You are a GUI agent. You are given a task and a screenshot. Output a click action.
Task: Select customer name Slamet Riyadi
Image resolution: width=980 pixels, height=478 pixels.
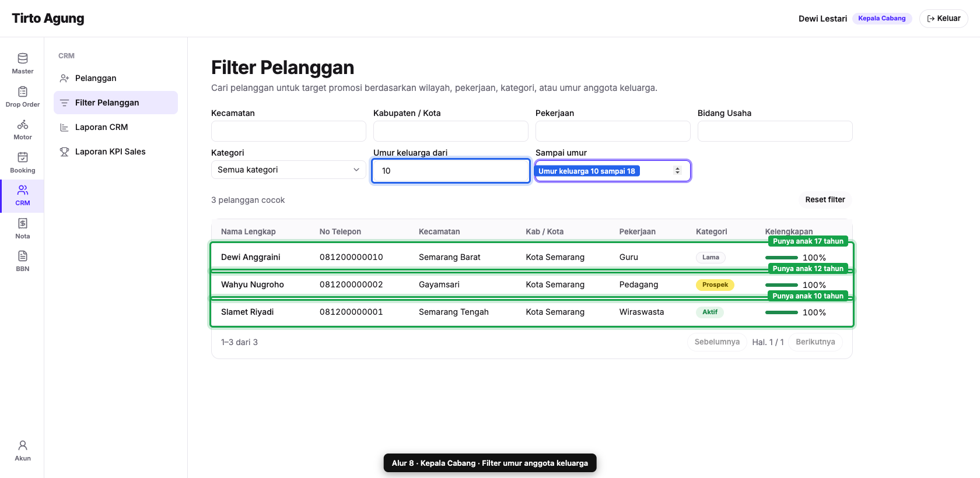[247, 312]
